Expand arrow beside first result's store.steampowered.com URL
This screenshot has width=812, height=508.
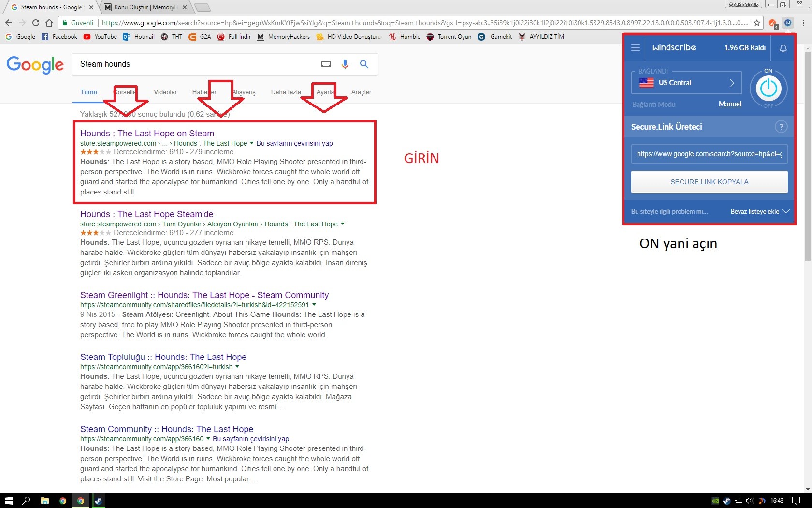[252, 143]
